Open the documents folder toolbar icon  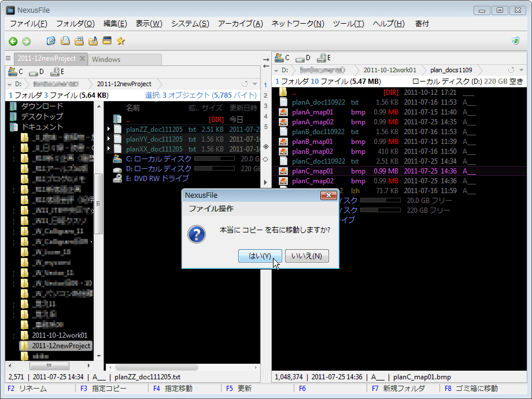65,41
